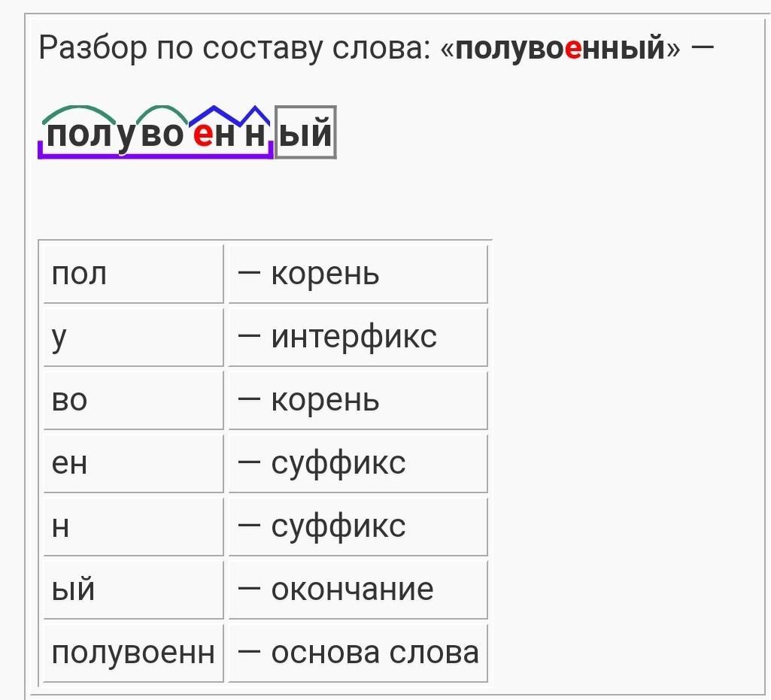Click the boxed ending «ый» in diagram
The width and height of the screenshot is (771, 700).
click(305, 132)
